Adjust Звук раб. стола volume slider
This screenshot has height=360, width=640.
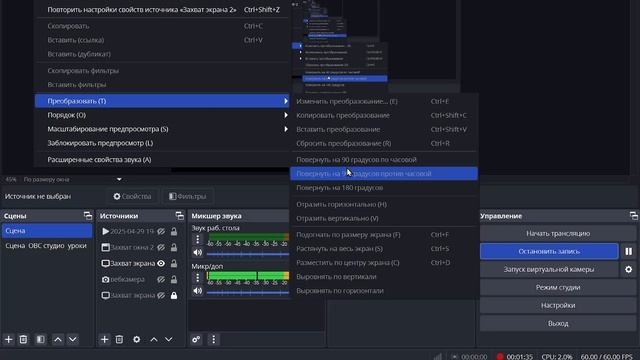coord(248,254)
